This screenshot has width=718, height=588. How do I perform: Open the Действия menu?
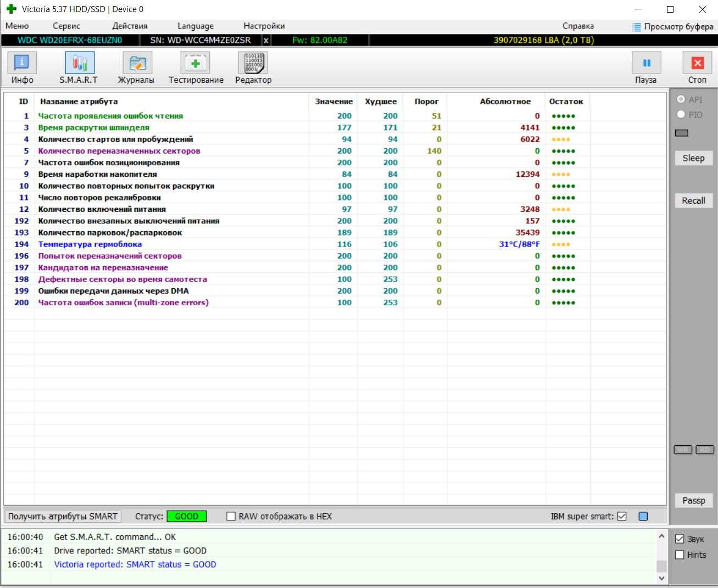pos(130,26)
